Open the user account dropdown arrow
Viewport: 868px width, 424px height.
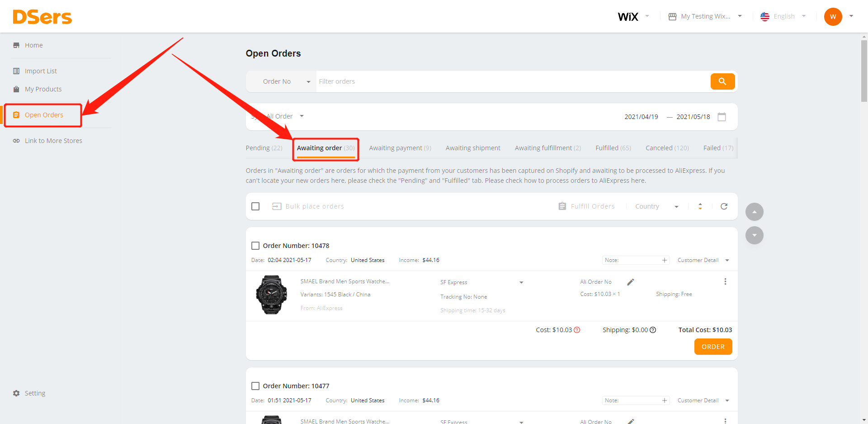[851, 16]
